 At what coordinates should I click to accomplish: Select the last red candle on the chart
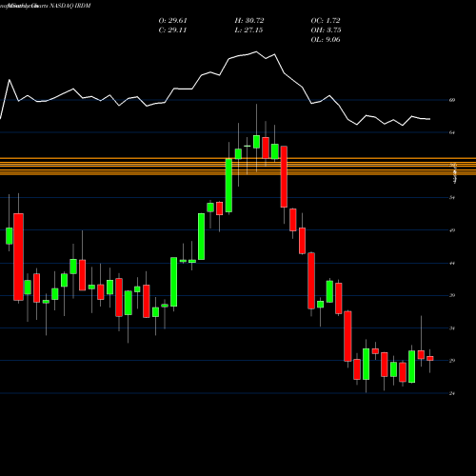[x=430, y=358]
